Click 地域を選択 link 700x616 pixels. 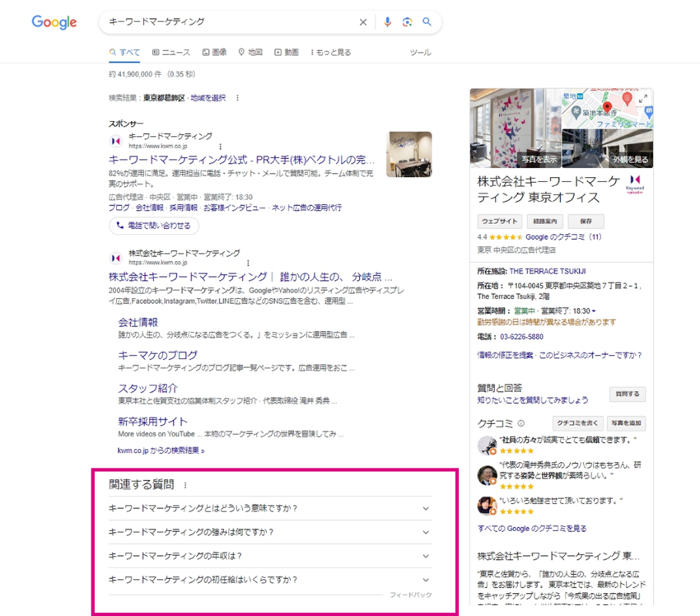pos(208,98)
